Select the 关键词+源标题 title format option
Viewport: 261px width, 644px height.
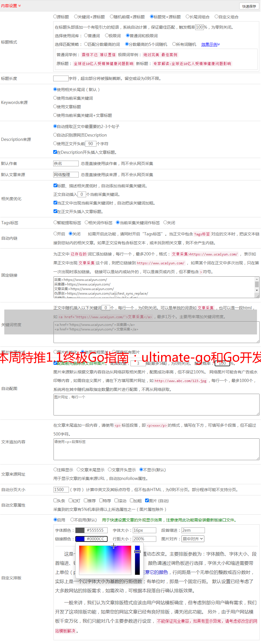coord(76,17)
